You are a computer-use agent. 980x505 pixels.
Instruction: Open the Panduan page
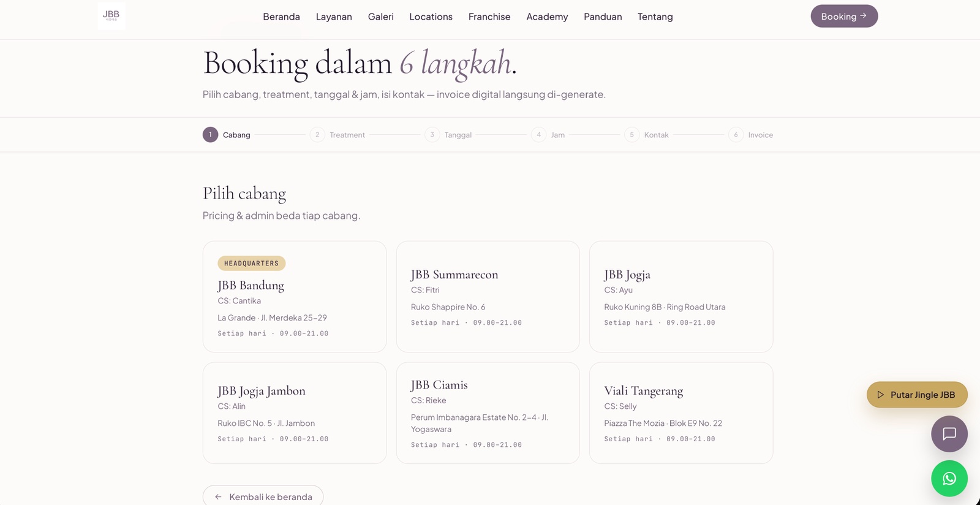603,17
